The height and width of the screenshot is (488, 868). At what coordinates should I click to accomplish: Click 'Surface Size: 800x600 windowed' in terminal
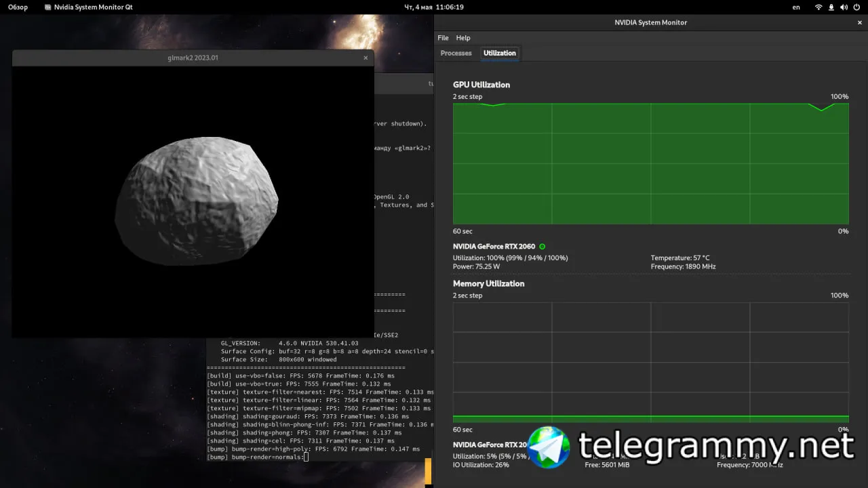pos(279,359)
